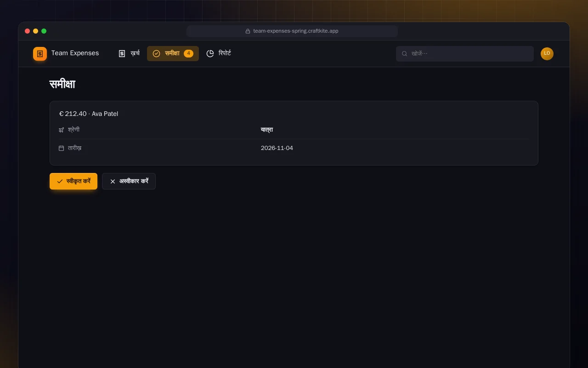Click the magnifier search icon
This screenshot has width=588, height=368.
click(405, 53)
